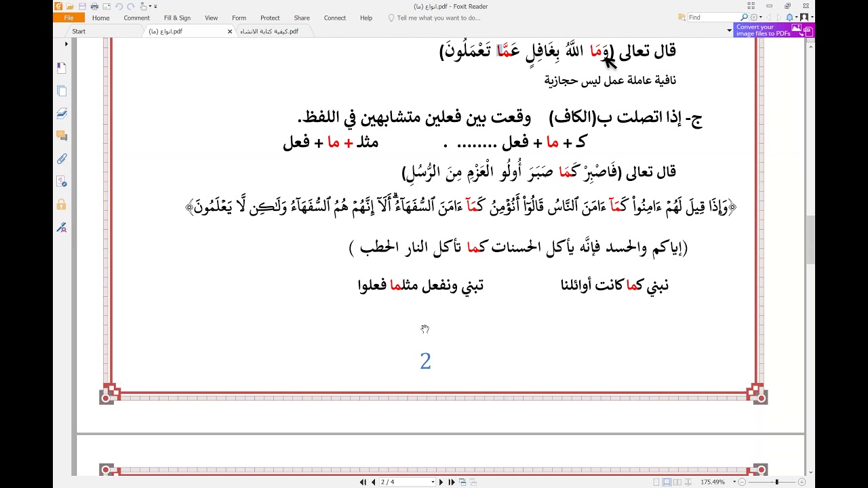Switch to the Comment ribbon tab
The image size is (868, 488).
[x=136, y=18]
